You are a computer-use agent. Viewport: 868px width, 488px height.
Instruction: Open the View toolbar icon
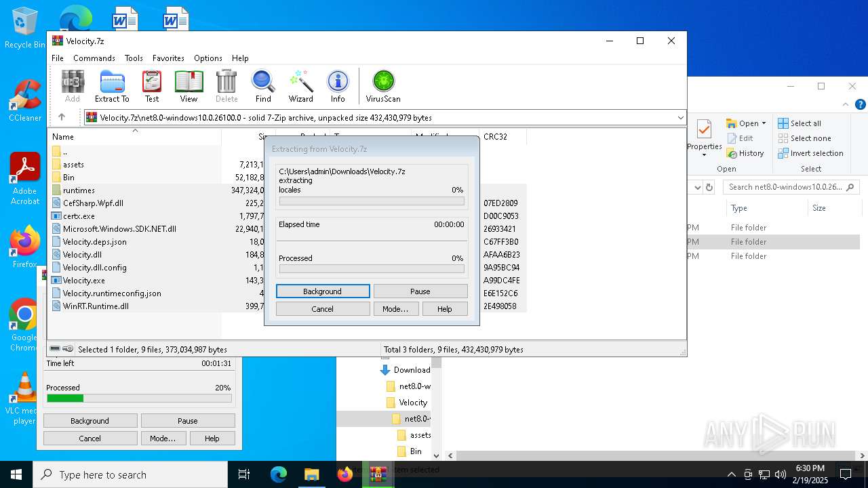(189, 86)
